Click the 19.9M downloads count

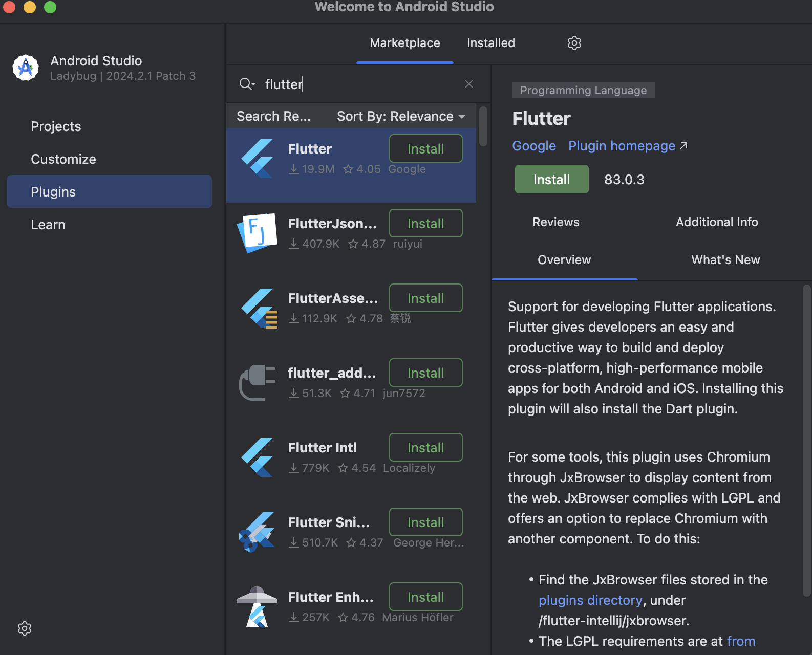pos(312,169)
